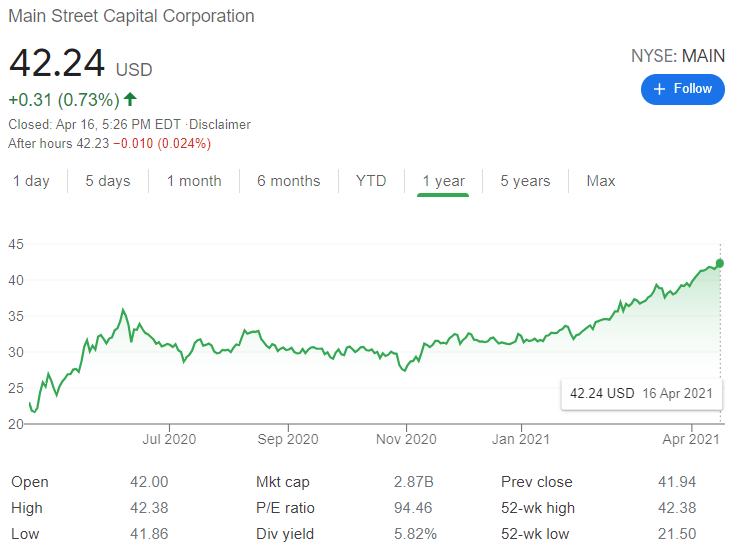Click the 52-wk low label
Screen dimensions: 741x558
tap(535, 534)
